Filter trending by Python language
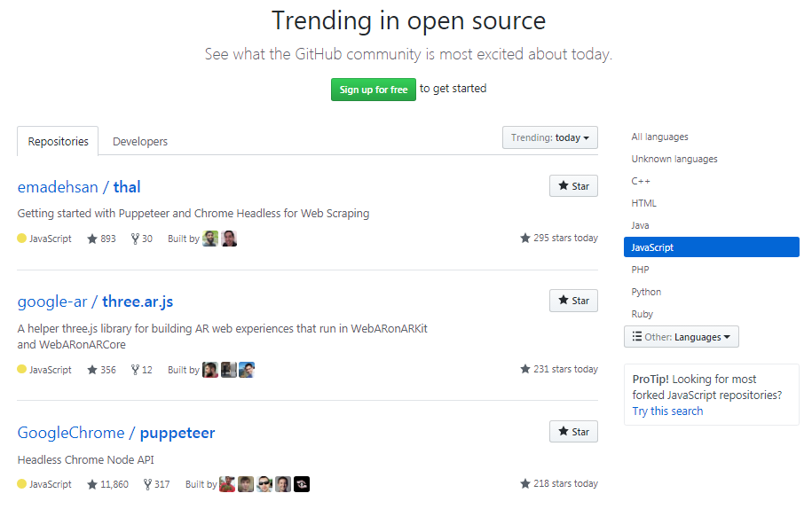This screenshot has height=509, width=812. (x=646, y=292)
